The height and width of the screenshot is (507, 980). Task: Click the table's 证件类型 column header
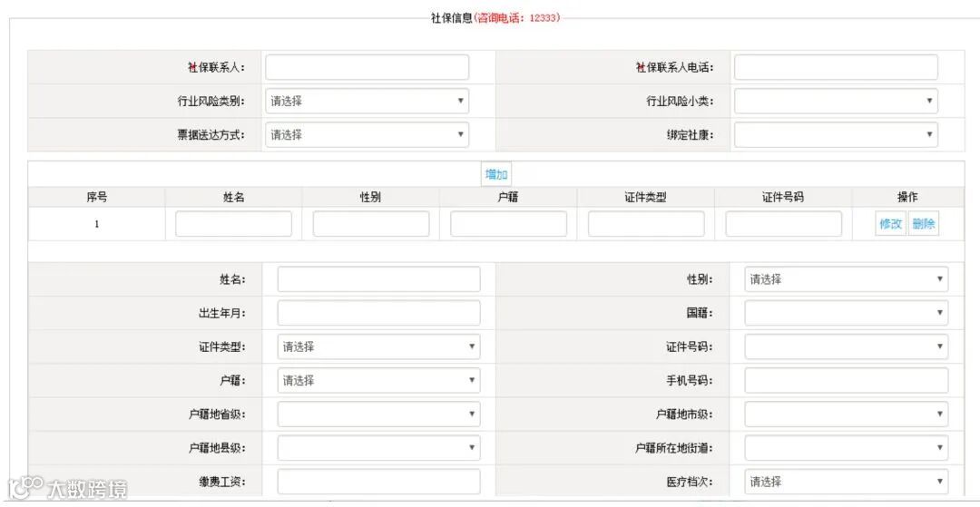646,198
